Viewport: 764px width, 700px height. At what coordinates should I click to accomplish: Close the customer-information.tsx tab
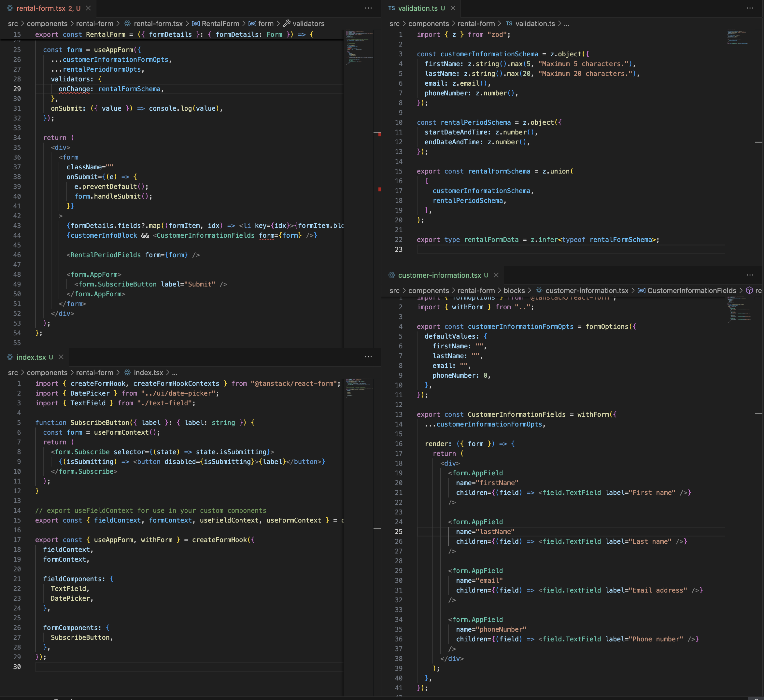[496, 275]
